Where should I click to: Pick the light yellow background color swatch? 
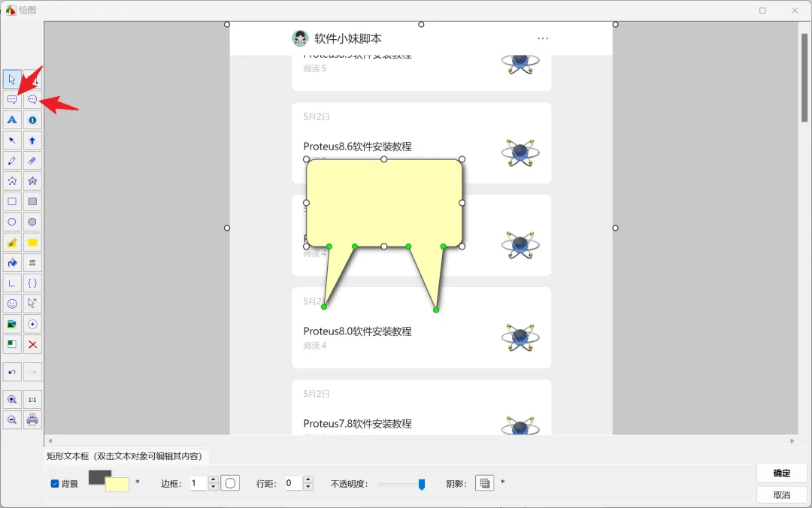(117, 485)
